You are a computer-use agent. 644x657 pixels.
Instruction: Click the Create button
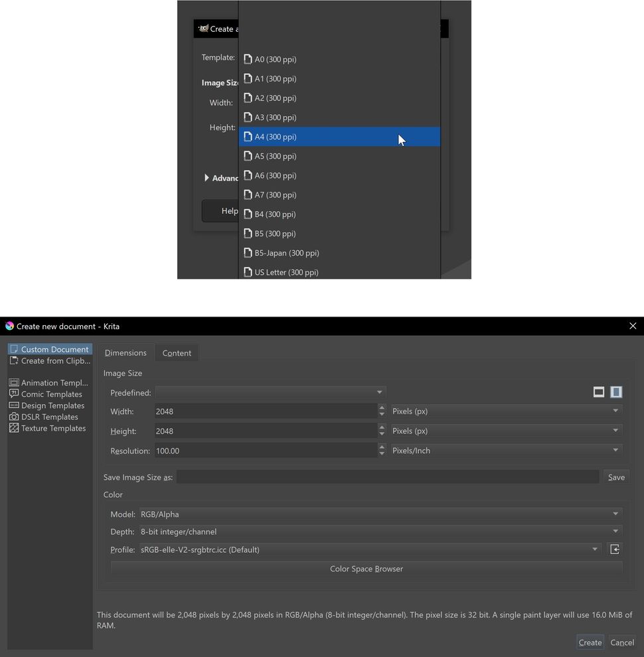590,642
